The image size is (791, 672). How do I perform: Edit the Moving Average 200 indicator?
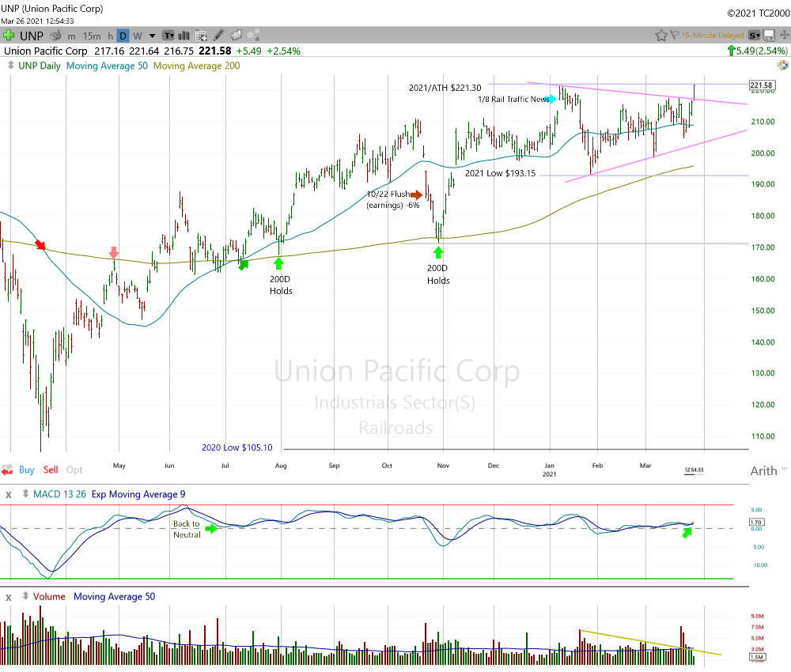[197, 66]
